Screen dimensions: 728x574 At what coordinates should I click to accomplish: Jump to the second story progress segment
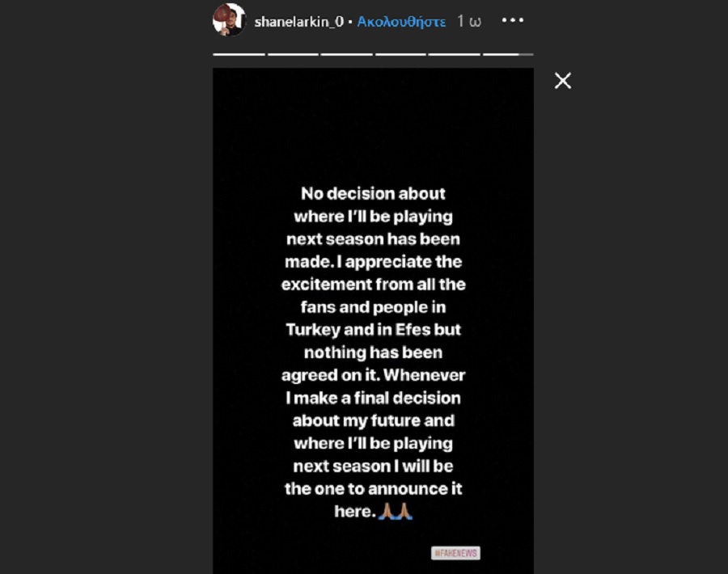(293, 54)
